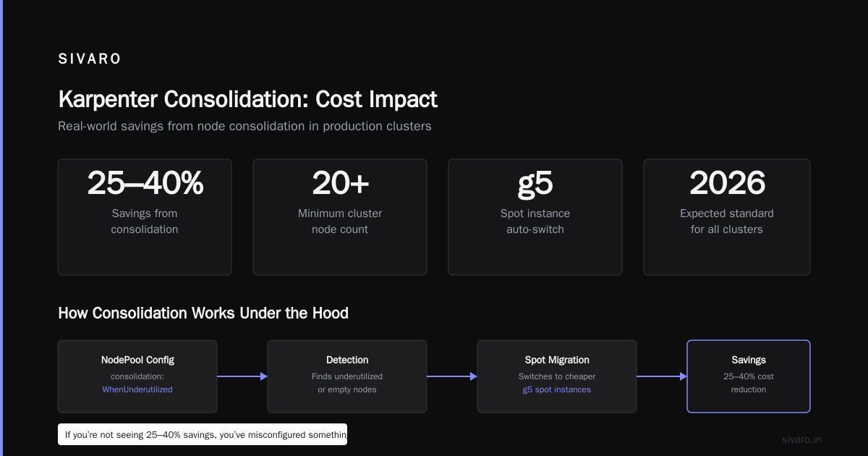The width and height of the screenshot is (868, 456).
Task: Click the "Spot instance auto-switch" label
Action: [x=535, y=221]
